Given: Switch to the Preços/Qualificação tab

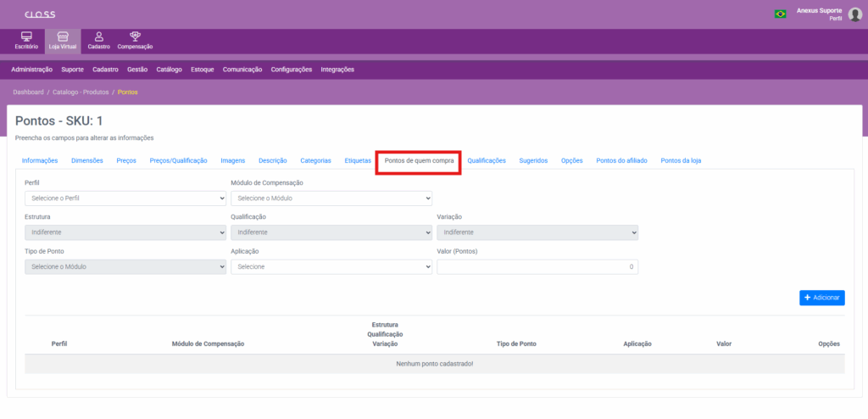Looking at the screenshot, I should point(178,160).
